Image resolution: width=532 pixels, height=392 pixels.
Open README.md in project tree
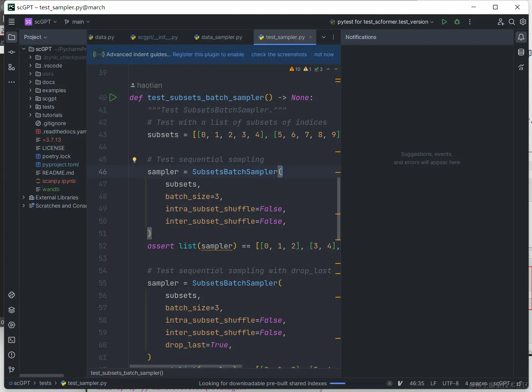pyautogui.click(x=55, y=173)
